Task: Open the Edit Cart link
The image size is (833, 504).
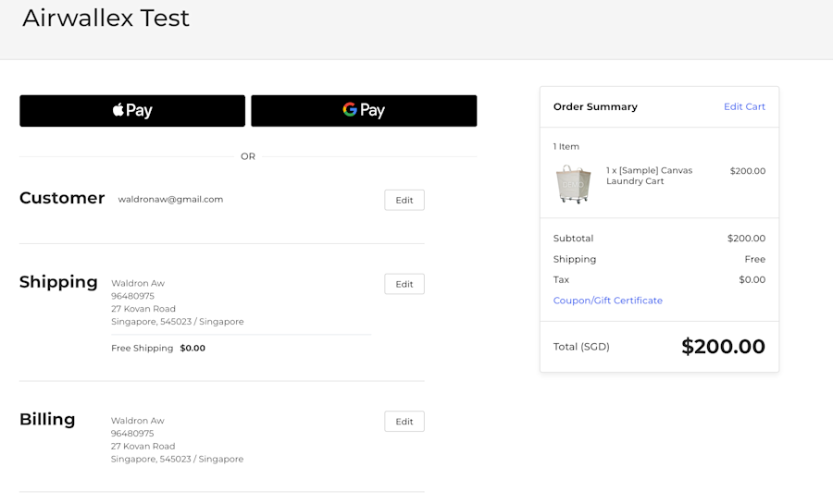Action: click(x=744, y=106)
